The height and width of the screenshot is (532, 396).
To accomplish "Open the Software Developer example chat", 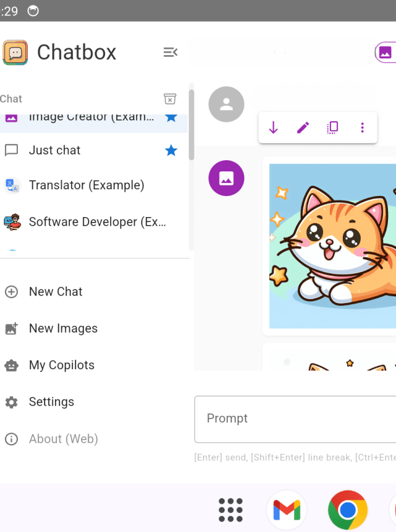I will 97,221.
